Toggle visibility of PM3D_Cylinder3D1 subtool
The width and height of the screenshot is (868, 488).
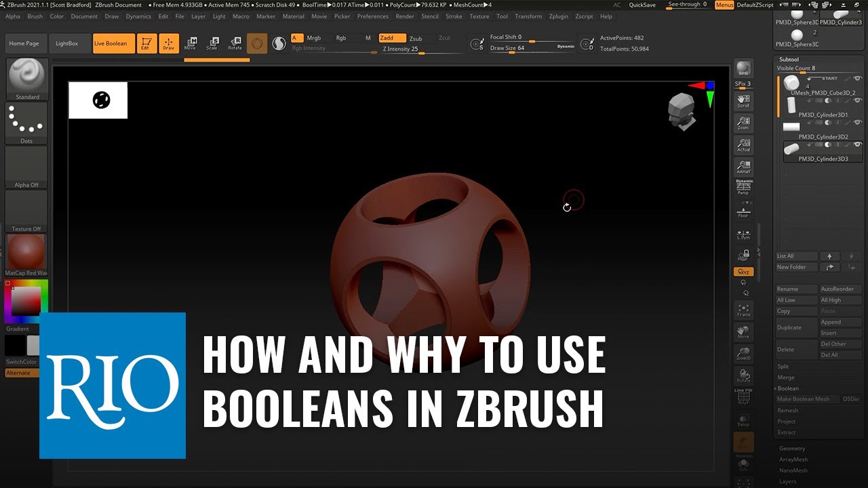[857, 100]
